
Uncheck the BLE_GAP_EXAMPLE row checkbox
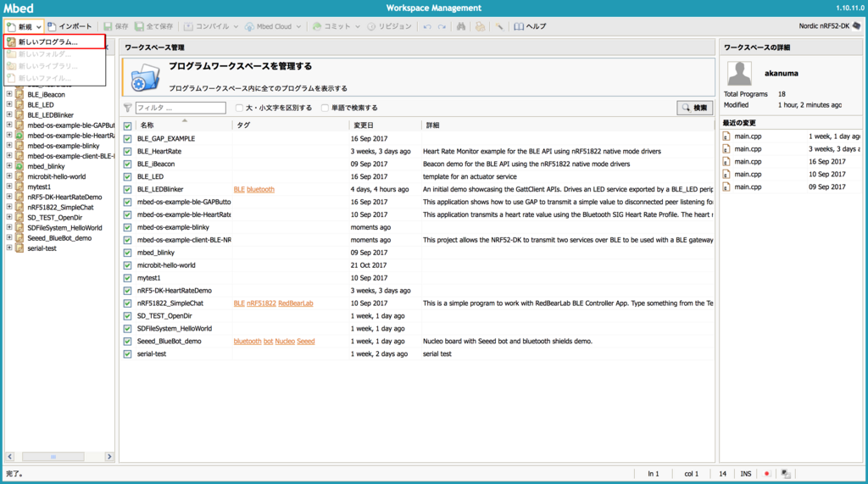pyautogui.click(x=128, y=139)
